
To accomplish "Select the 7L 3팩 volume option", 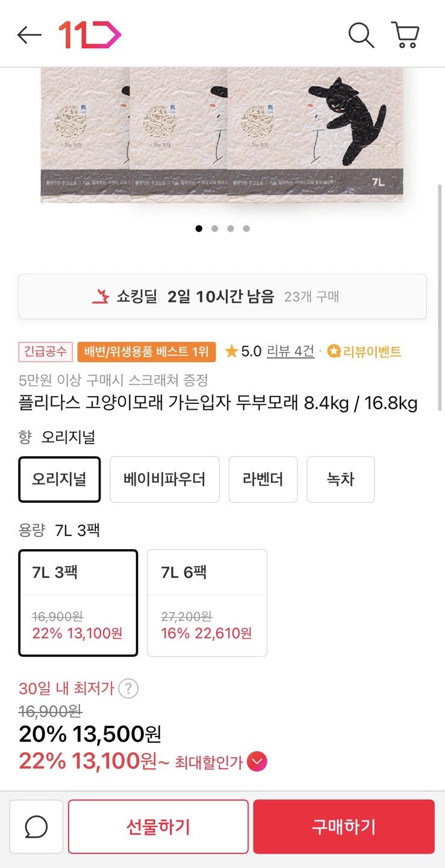I will [x=78, y=603].
